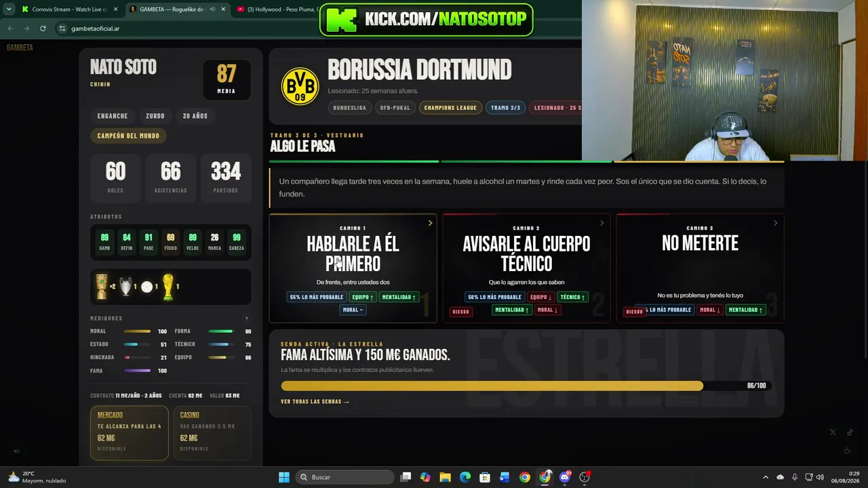The height and width of the screenshot is (488, 868).
Task: Click the 87 Media rating box
Action: tap(226, 80)
